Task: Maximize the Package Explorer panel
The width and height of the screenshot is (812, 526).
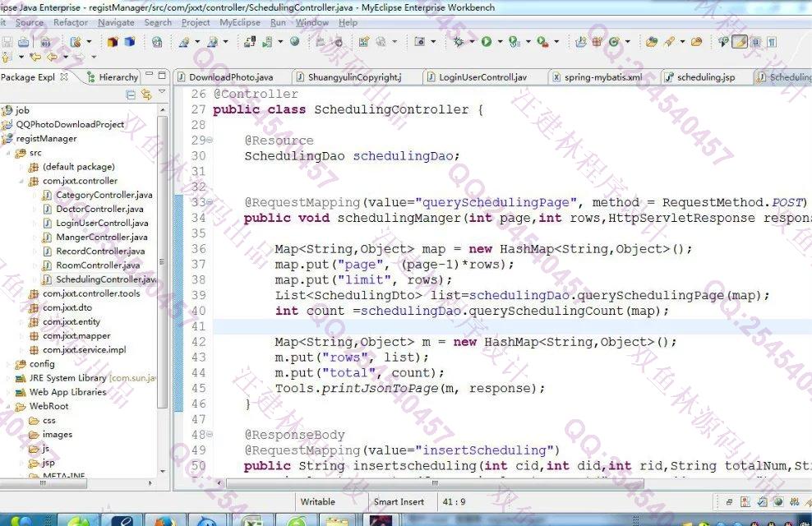Action: (162, 75)
